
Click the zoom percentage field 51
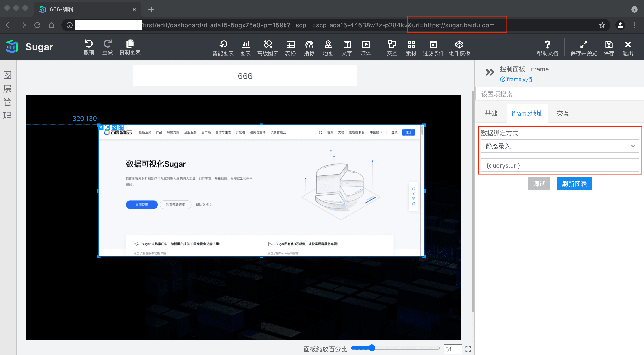(453, 349)
